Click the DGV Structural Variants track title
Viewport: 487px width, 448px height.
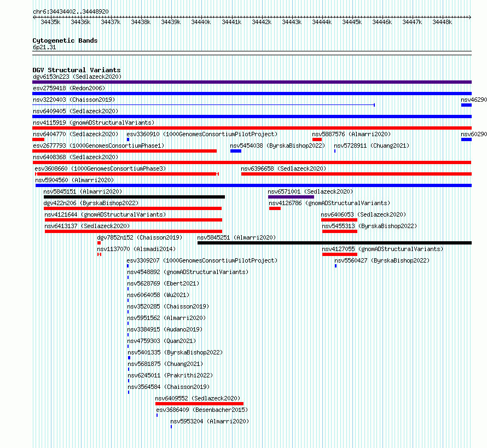pyautogui.click(x=77, y=70)
